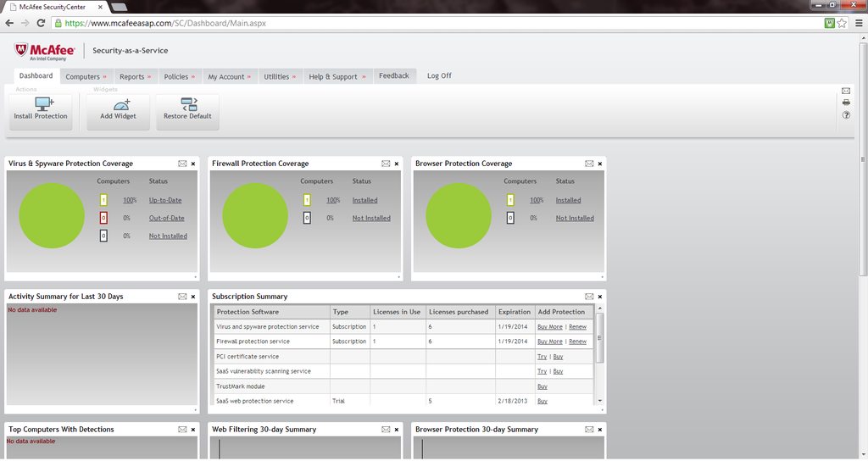Switch to the McAfee SecurityCenter browser tab
This screenshot has height=472, width=868.
pyautogui.click(x=55, y=7)
